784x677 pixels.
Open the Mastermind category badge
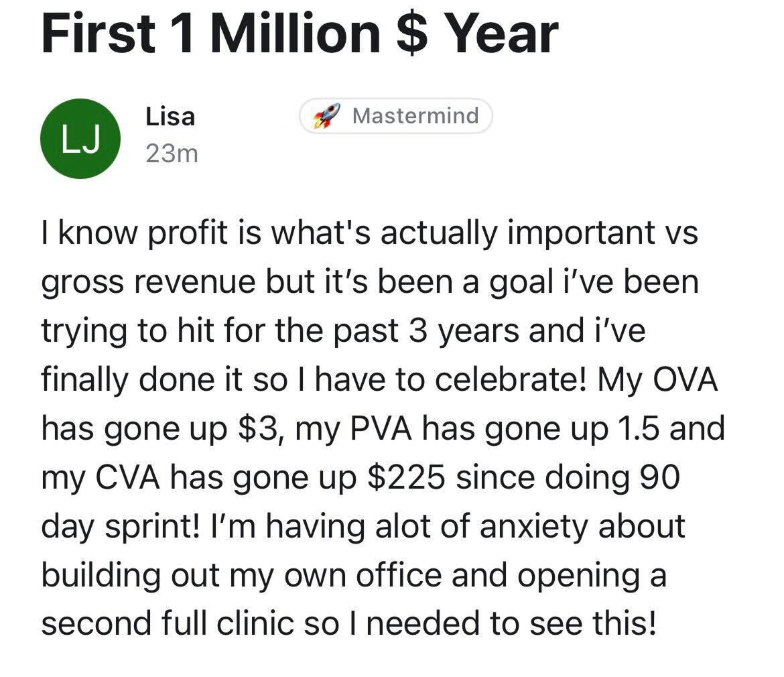[x=396, y=116]
